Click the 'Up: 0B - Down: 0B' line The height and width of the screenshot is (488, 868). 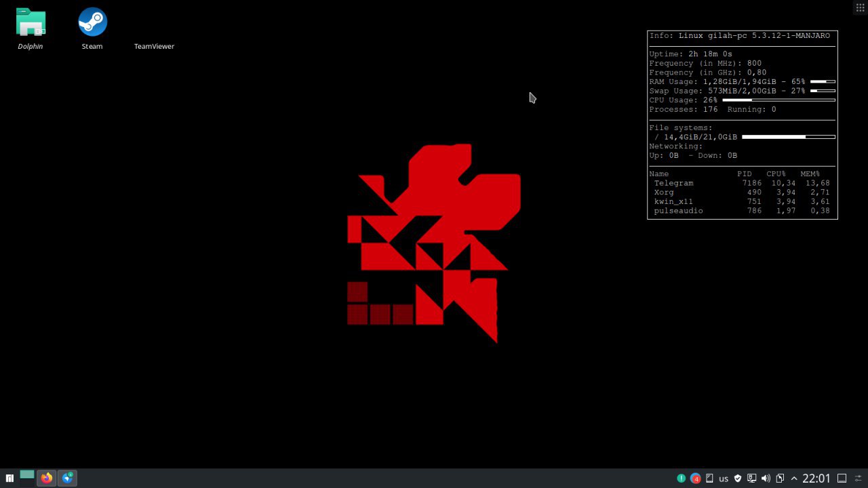pyautogui.click(x=693, y=155)
